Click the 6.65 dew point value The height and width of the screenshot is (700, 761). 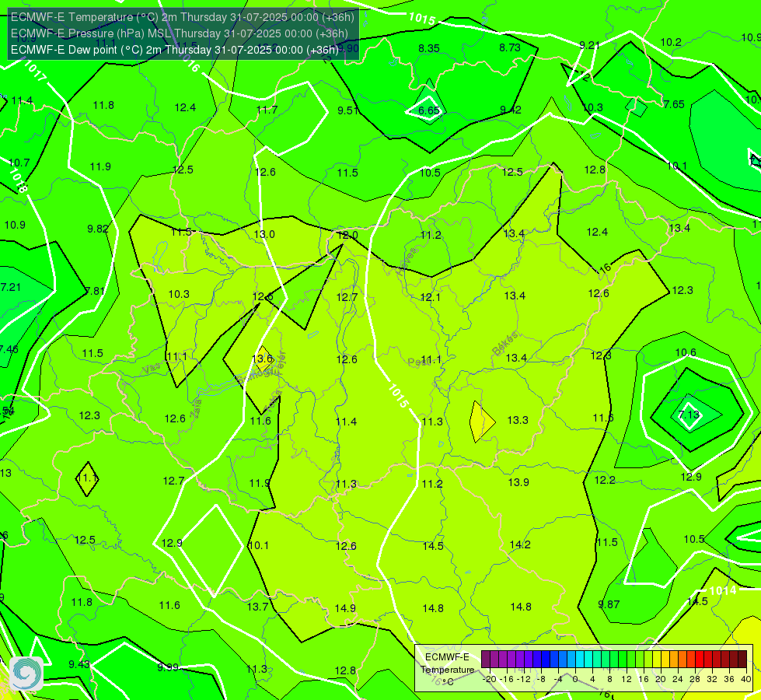(429, 110)
